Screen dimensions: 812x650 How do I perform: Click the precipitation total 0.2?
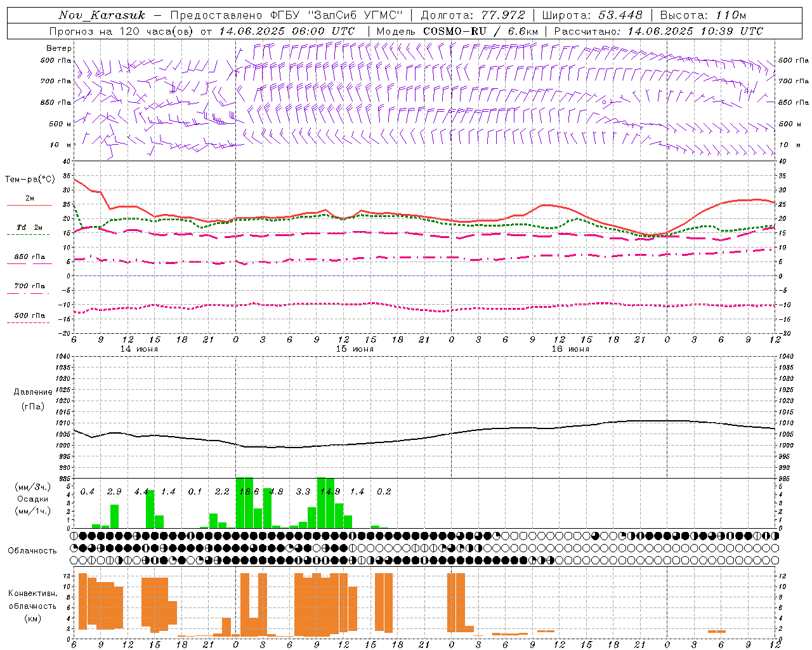[x=384, y=492]
